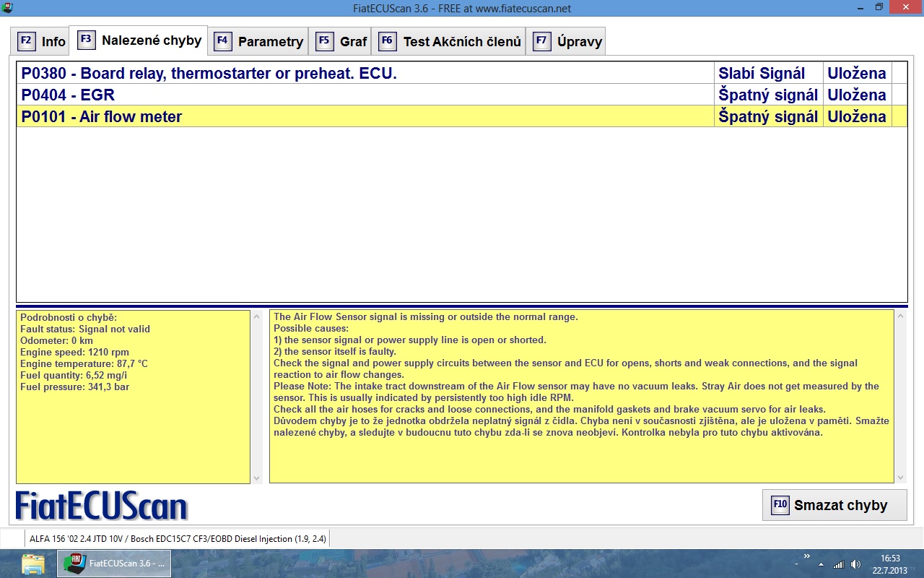Click the FiatECUScan taskbar button
Image resolution: width=924 pixels, height=578 pixels.
point(114,564)
